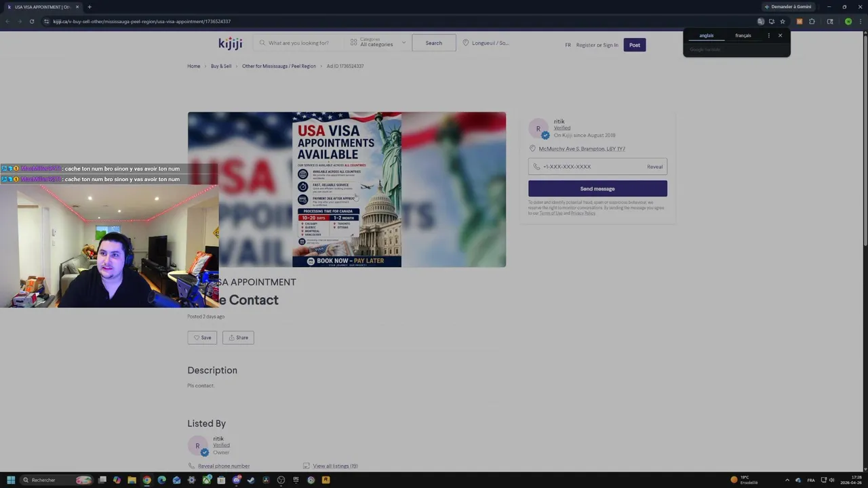Click the volume speaker icon in tray
Viewport: 868px width, 488px height.
[x=833, y=480]
